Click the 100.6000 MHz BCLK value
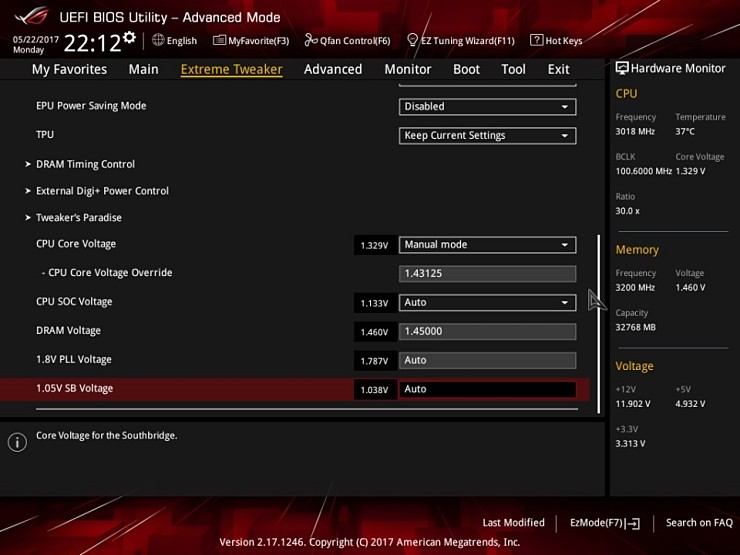Viewport: 740px width, 555px height. click(643, 171)
